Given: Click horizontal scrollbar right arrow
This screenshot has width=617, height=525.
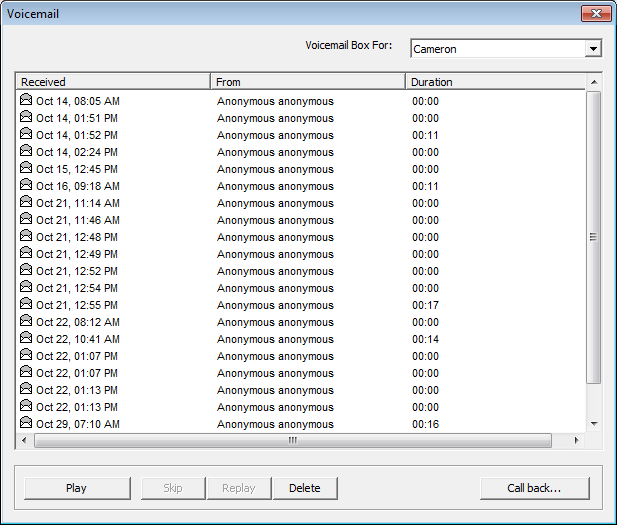Looking at the screenshot, I should 575,440.
